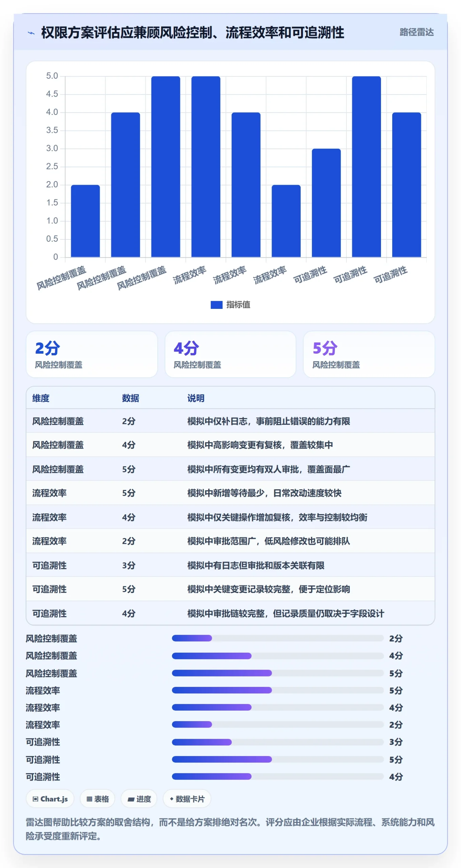Toggle the 指标值 legend color box
The height and width of the screenshot is (868, 461).
pos(216,304)
